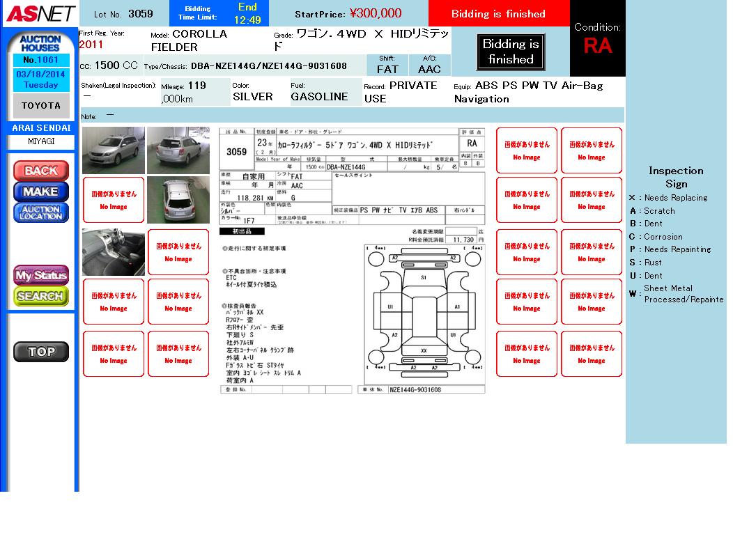Click the Auction Houses badge
Image resolution: width=733 pixels, height=560 pixels.
pyautogui.click(x=41, y=43)
